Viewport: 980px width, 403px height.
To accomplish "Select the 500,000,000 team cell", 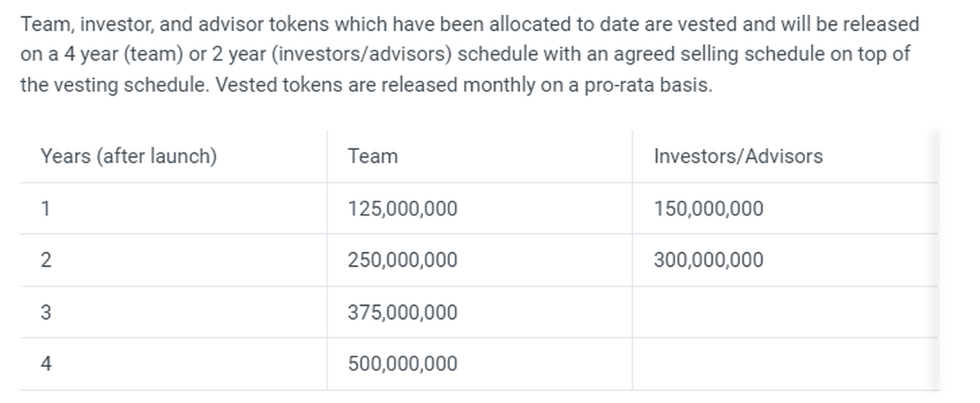I will tap(402, 364).
